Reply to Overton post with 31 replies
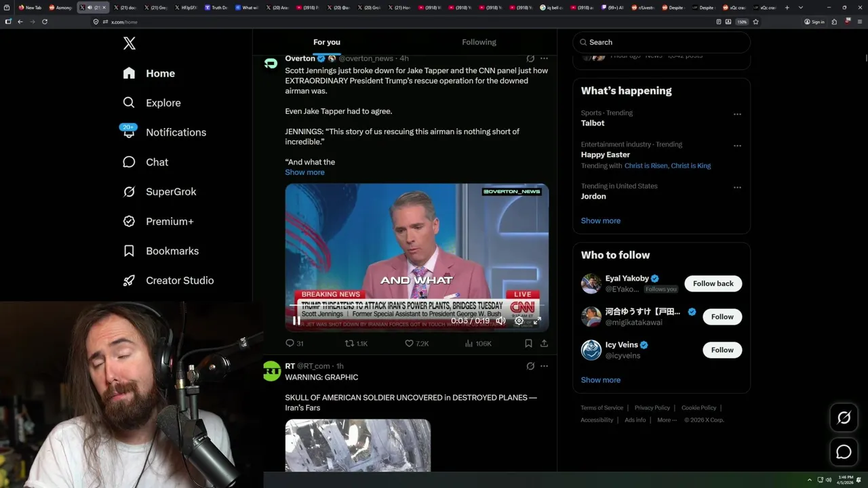This screenshot has width=868, height=488. pyautogui.click(x=294, y=344)
